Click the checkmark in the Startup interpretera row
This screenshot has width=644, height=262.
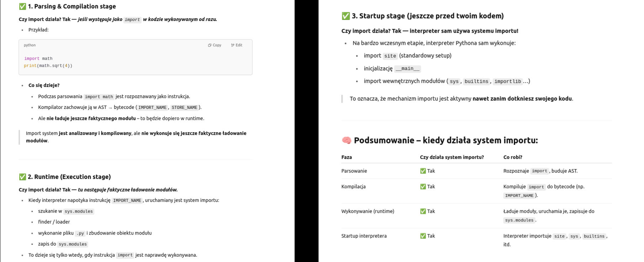[x=423, y=236]
